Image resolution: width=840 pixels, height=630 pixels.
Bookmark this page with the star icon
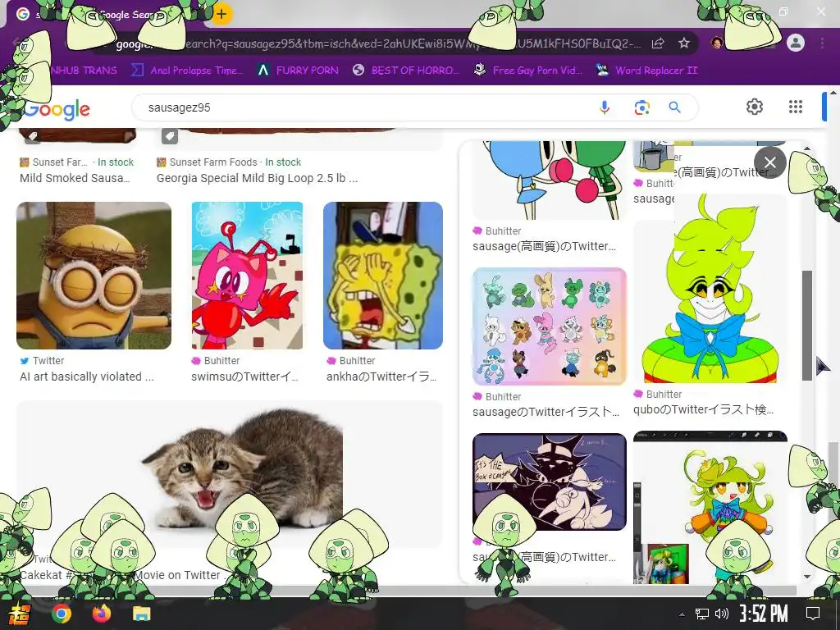click(683, 43)
